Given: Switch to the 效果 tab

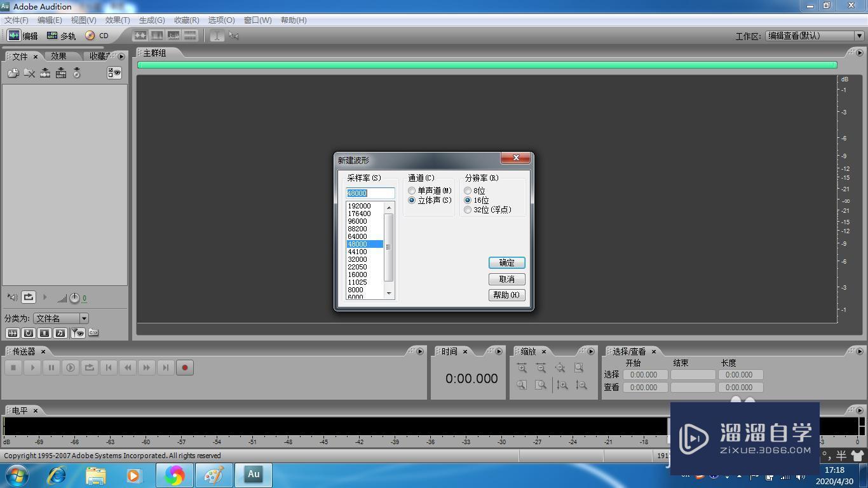Looking at the screenshot, I should 58,56.
